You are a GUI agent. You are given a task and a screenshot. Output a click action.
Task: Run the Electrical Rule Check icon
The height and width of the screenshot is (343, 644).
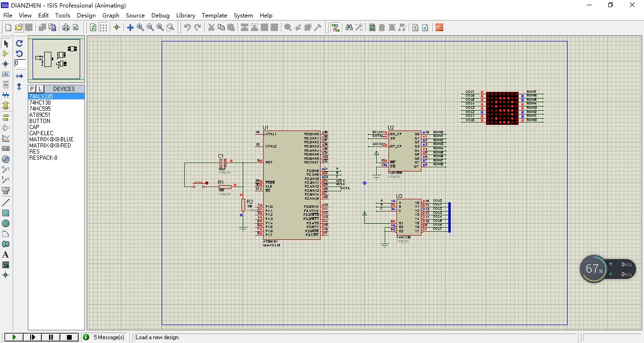(425, 27)
